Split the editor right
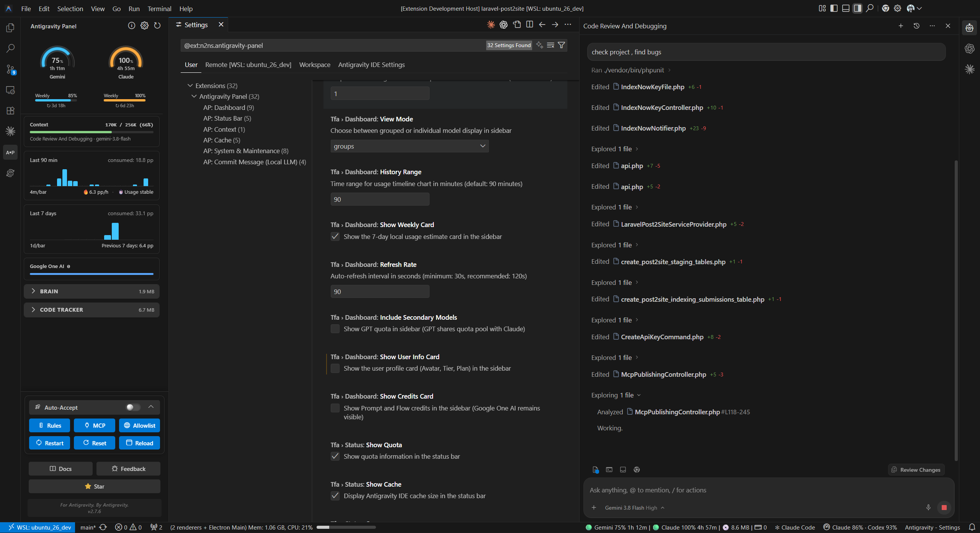Viewport: 980px width, 533px height. click(x=529, y=25)
